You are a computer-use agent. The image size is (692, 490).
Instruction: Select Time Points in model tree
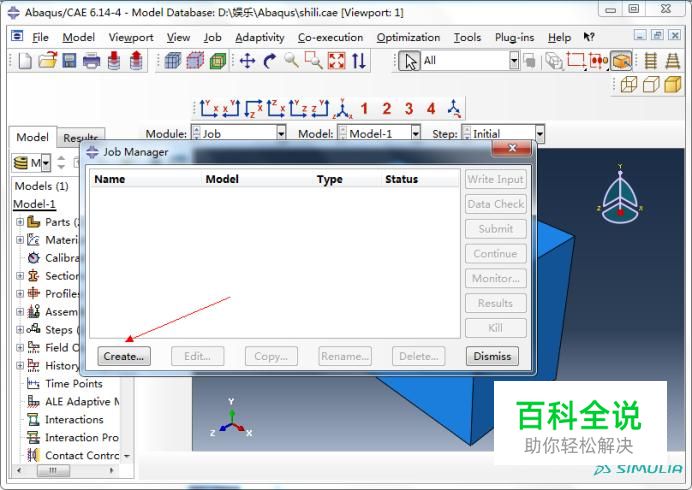pos(74,384)
